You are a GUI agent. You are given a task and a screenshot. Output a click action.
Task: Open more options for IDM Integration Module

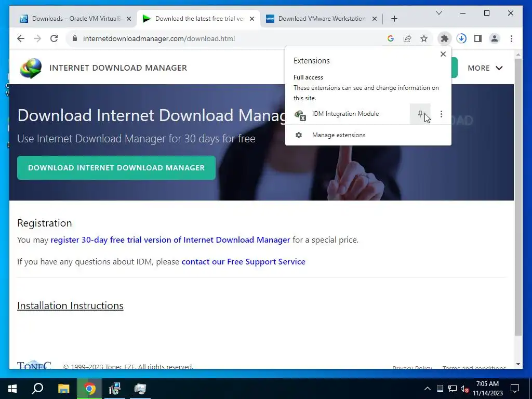point(441,114)
